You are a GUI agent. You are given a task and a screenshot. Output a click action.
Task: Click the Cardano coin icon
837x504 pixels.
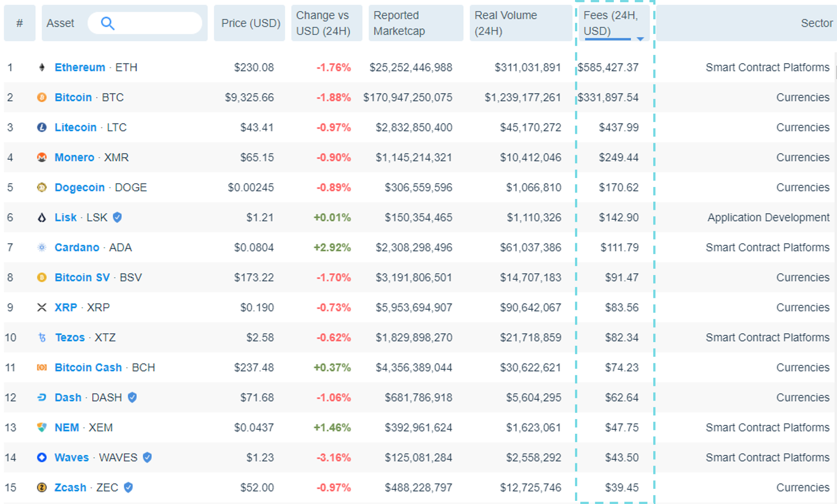(x=42, y=247)
